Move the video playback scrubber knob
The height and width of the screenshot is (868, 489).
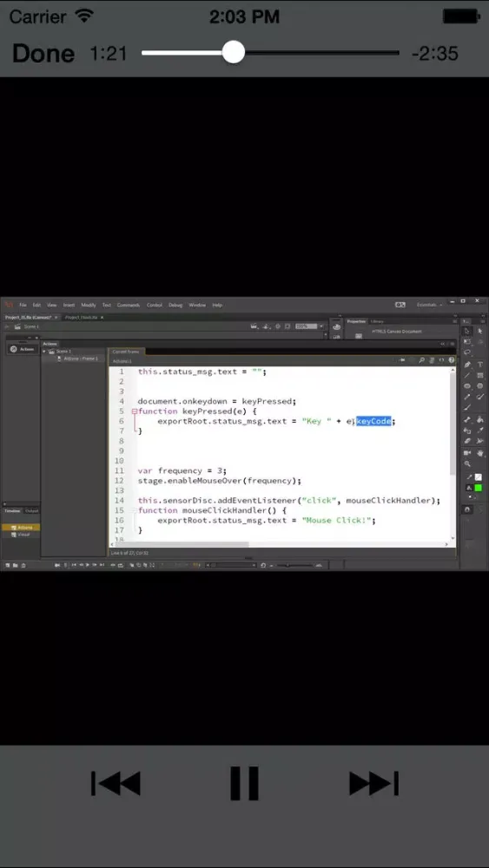pyautogui.click(x=233, y=53)
